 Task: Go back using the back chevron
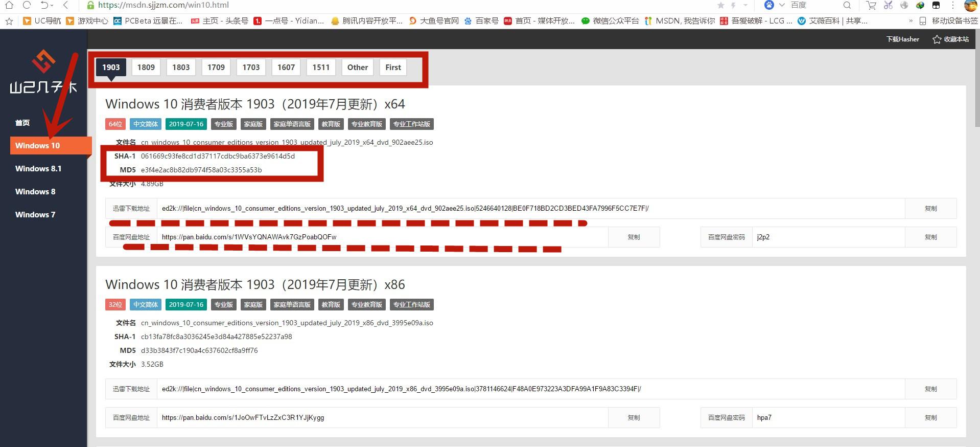tap(65, 5)
